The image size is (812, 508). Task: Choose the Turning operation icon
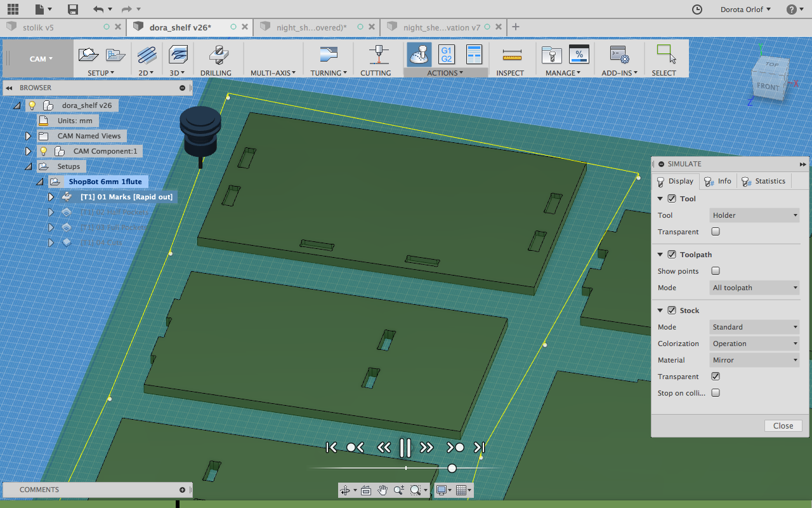329,55
